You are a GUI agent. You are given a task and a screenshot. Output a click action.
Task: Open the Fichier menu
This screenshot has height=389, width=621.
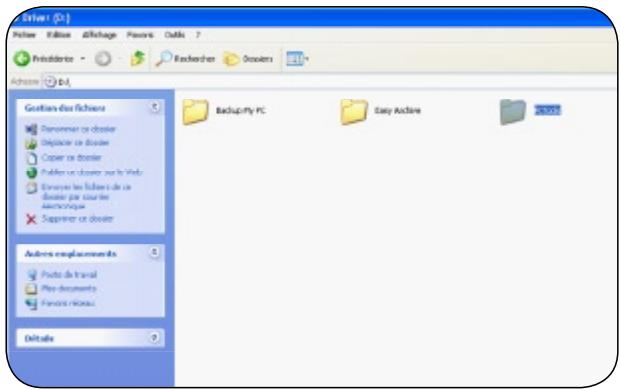pyautogui.click(x=24, y=35)
